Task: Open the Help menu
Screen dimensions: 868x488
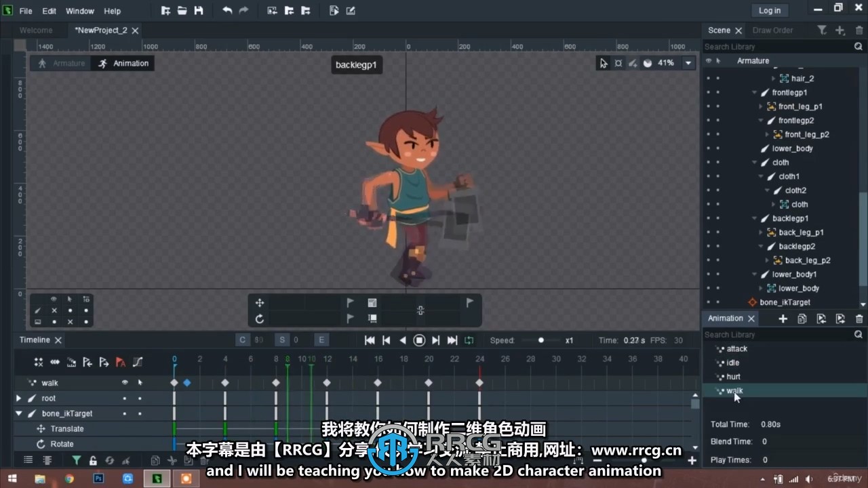Action: coord(113,11)
